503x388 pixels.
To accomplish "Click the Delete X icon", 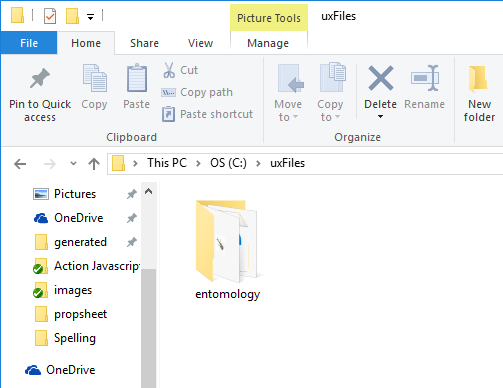I will pos(381,78).
